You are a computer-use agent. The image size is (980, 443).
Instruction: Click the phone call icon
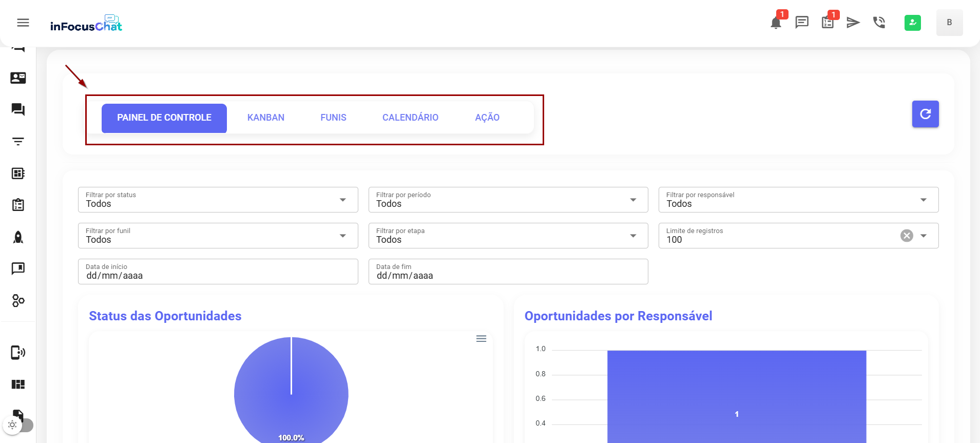879,23
